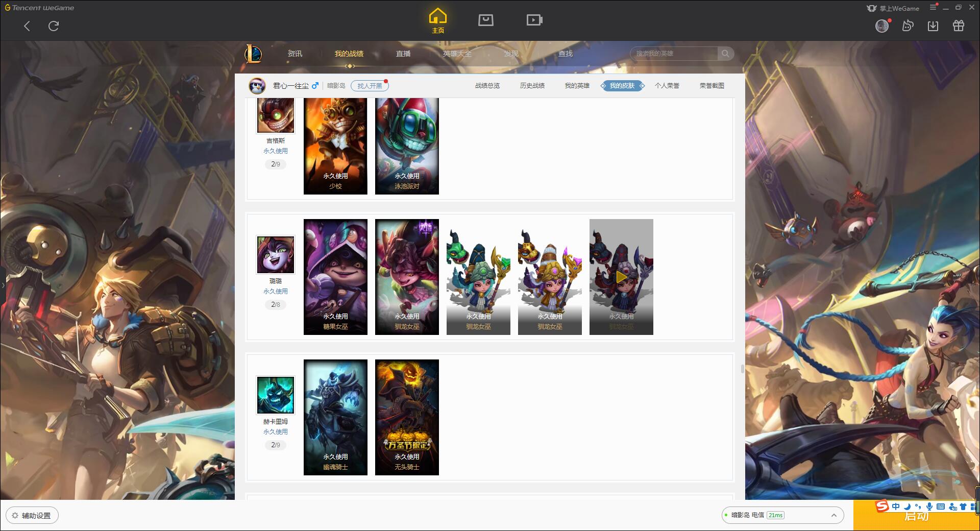980x531 pixels.
Task: Open the 个人荣誉 section
Action: [x=667, y=86]
